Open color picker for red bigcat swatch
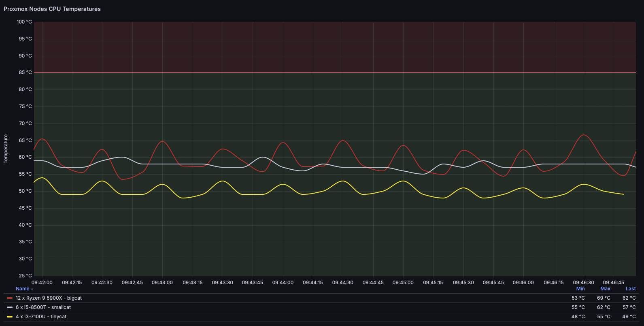Screen dimensions: 644x326 coord(10,298)
